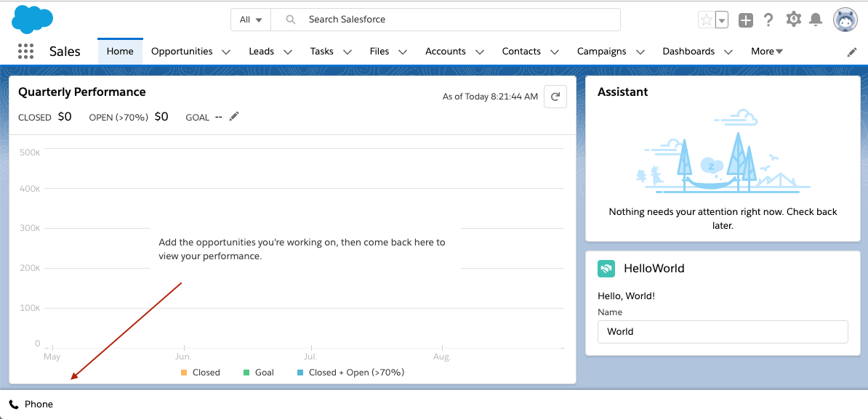Open the favorites list dropdown arrow
The width and height of the screenshot is (868, 419).
(721, 20)
